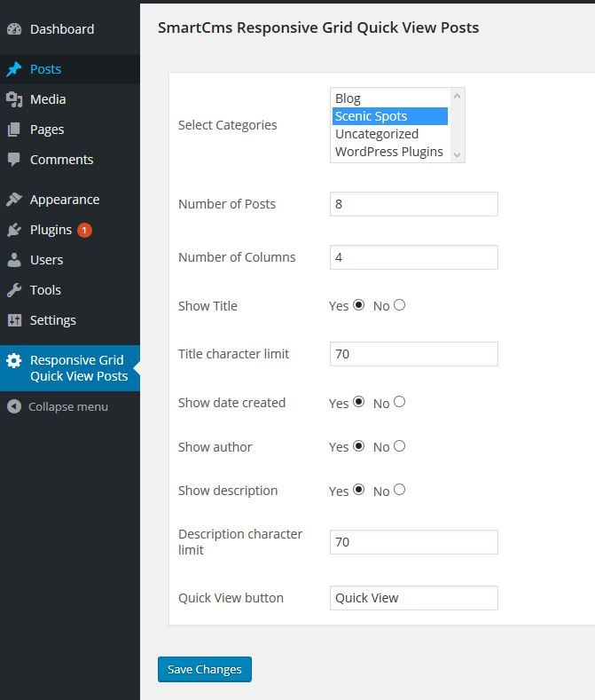Click the Comments speech bubble icon
Viewport: 595px width, 700px height.
[x=13, y=160]
